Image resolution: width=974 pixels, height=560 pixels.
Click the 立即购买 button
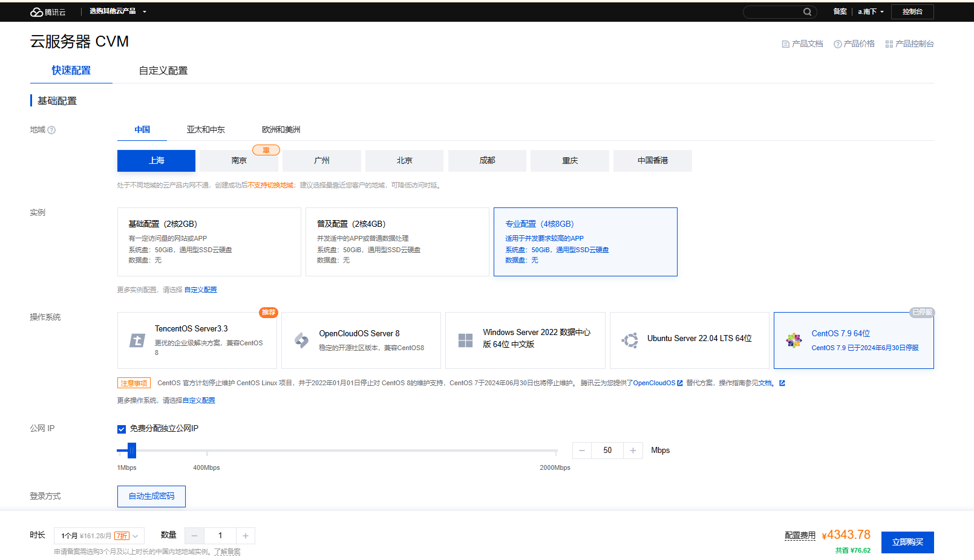(907, 542)
